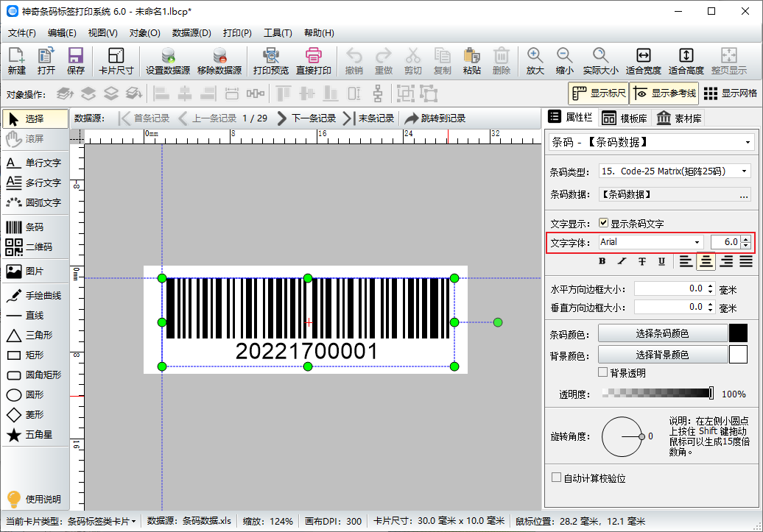Uncheck 显示条码文字 checkbox
This screenshot has height=532, width=763.
(603, 223)
